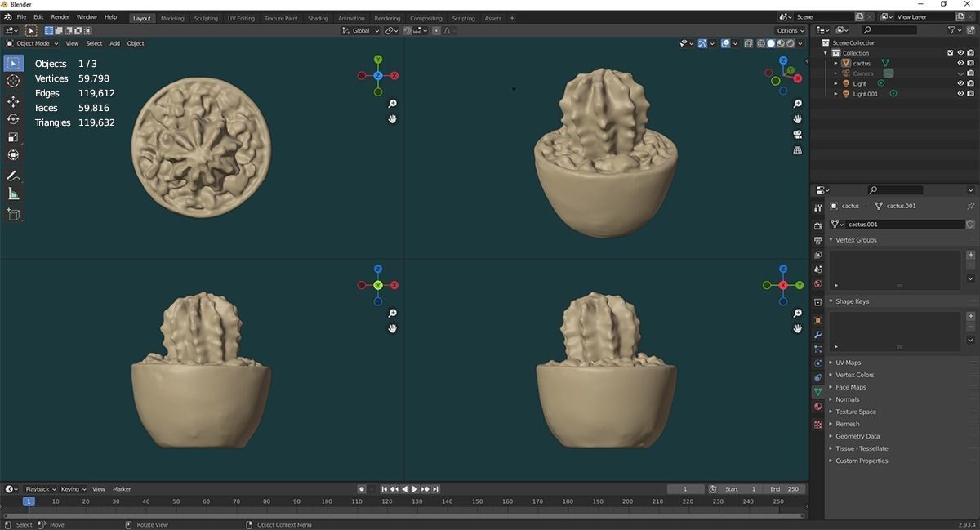Toggle auto keying record button
Screen dimensions: 980x530
tap(361, 489)
